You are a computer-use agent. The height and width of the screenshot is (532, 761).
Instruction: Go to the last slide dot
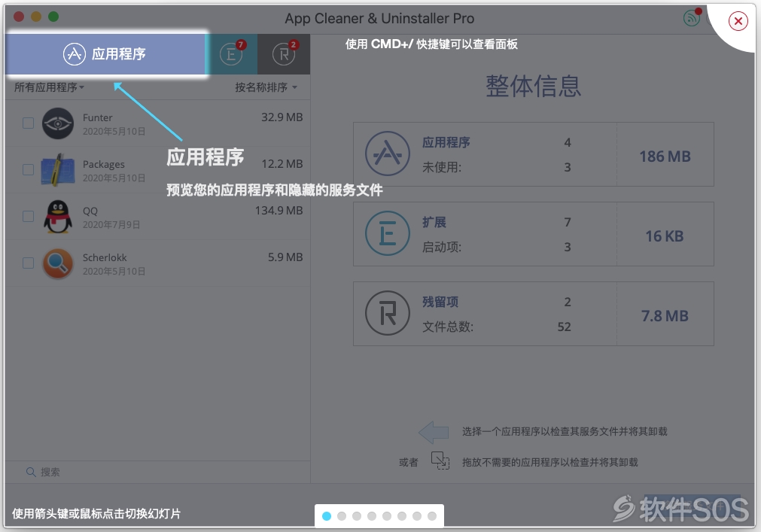click(432, 516)
